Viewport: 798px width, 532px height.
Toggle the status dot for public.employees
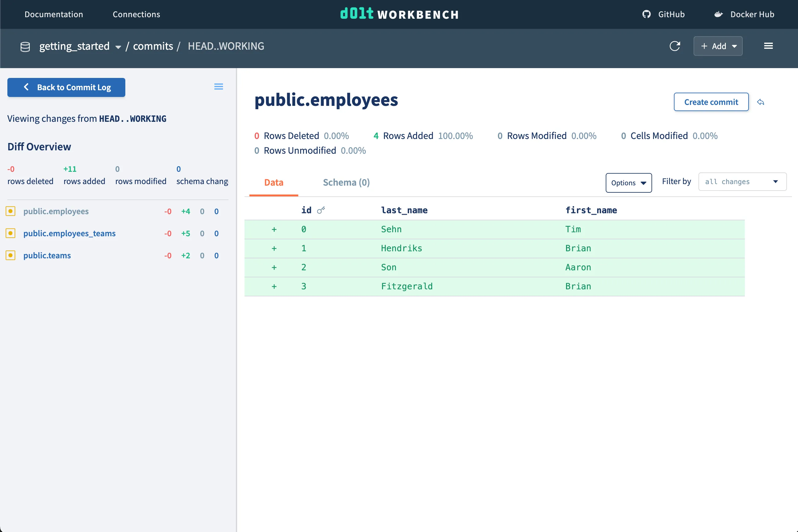[10, 211]
